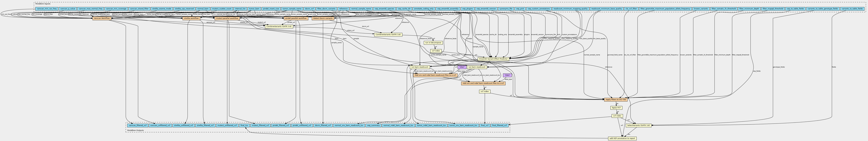868x141 pixels.
Task: Select varscan_strand_filter input node
Action: 139,9
